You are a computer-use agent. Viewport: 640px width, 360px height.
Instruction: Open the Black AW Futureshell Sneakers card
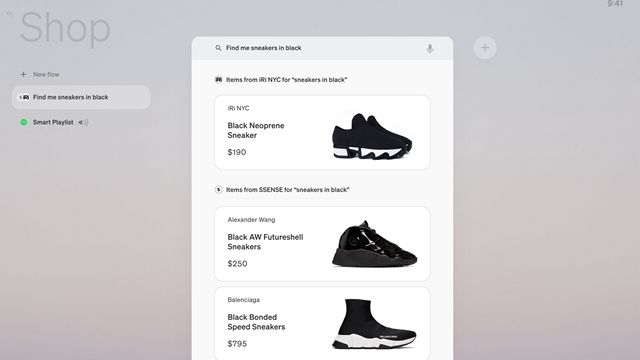[322, 244]
